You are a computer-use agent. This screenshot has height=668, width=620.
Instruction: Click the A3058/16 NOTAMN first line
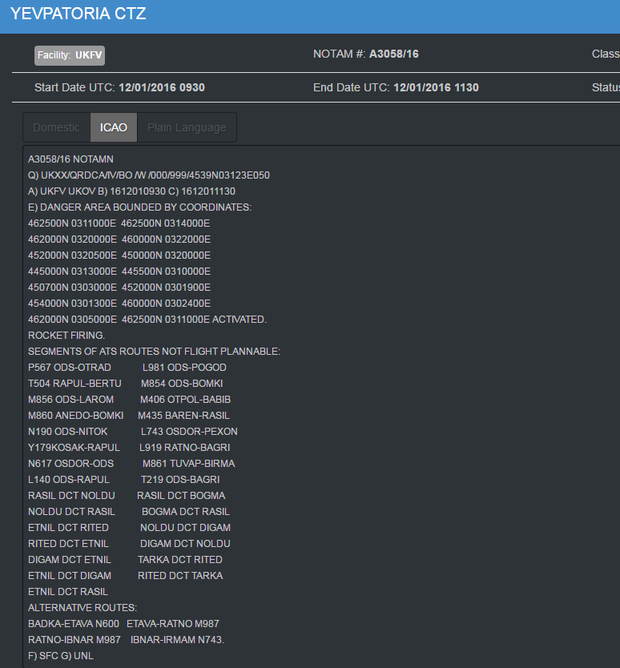(x=71, y=159)
